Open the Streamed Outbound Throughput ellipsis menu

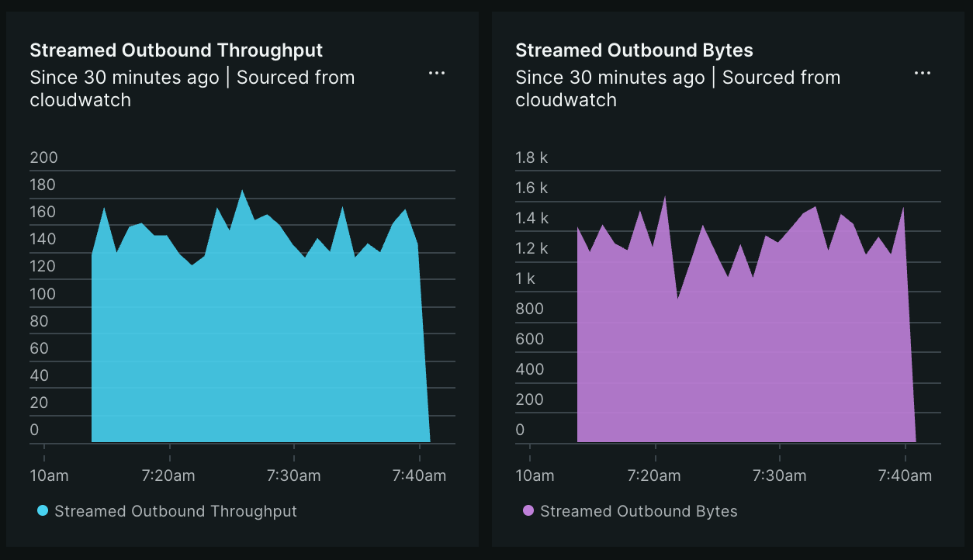(x=437, y=73)
